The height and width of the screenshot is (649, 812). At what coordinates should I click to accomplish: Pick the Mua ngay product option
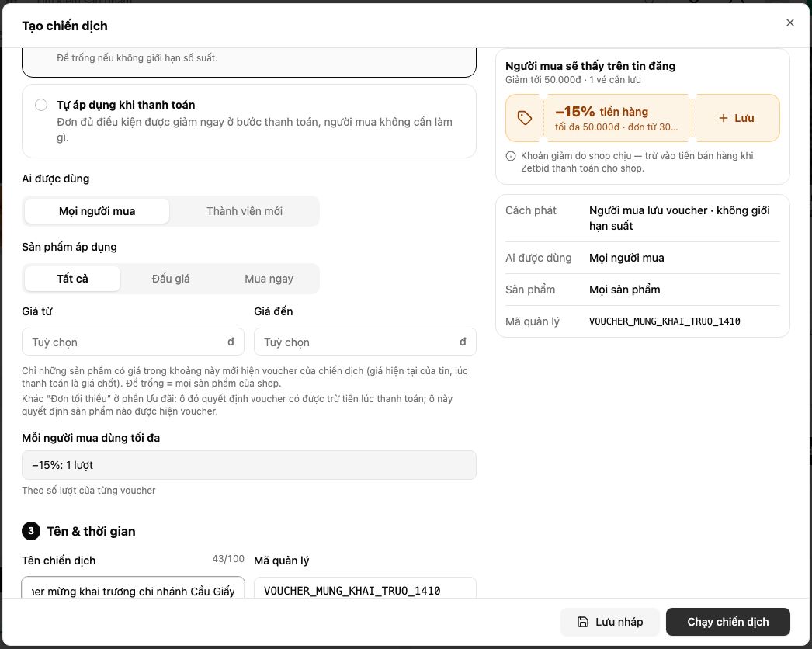point(269,279)
